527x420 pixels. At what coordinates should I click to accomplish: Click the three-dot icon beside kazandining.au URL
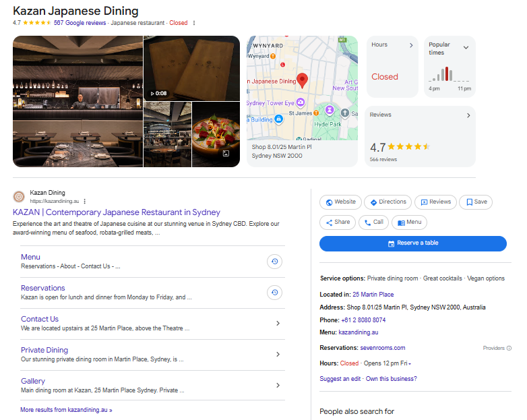pos(85,202)
